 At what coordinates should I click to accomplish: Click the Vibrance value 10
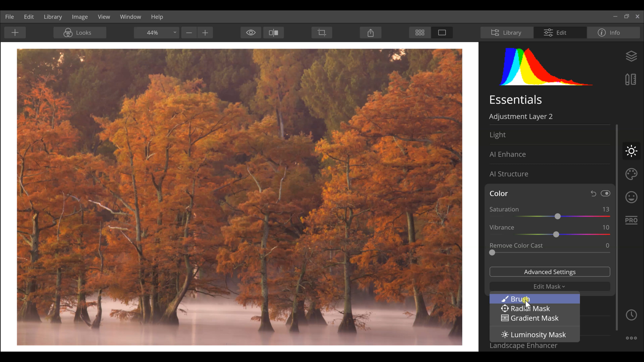pos(606,228)
